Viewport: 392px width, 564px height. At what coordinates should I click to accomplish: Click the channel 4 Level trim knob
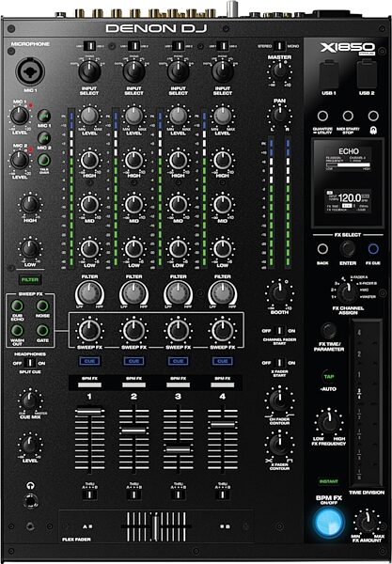coord(222,116)
